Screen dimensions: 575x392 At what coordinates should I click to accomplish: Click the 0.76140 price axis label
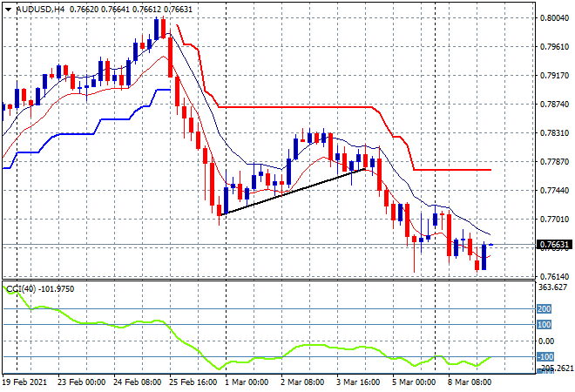pyautogui.click(x=554, y=276)
